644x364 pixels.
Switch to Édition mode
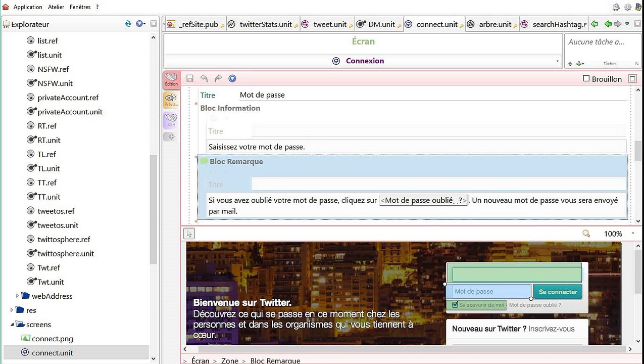171,79
